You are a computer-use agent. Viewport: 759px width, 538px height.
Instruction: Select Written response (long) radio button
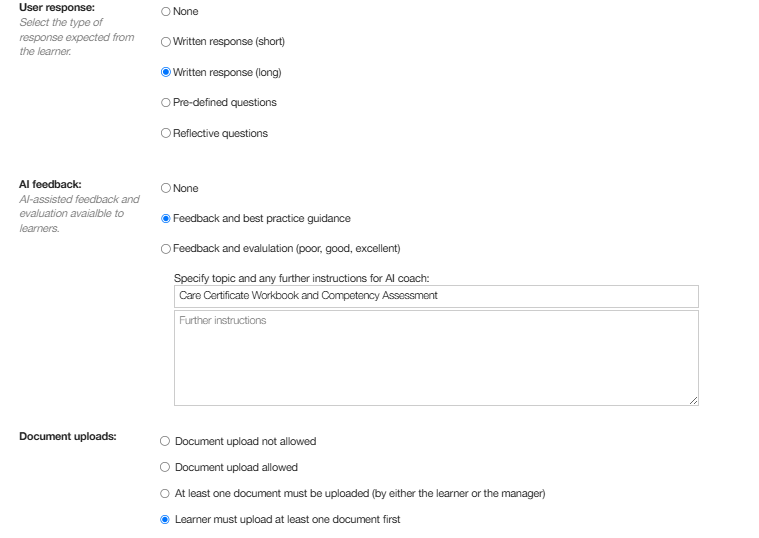(x=166, y=72)
